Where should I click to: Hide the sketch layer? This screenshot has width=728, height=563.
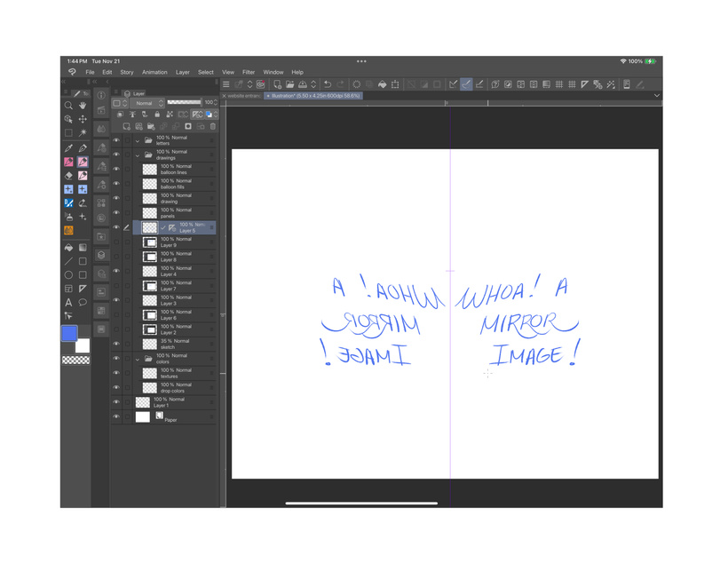[x=116, y=344]
